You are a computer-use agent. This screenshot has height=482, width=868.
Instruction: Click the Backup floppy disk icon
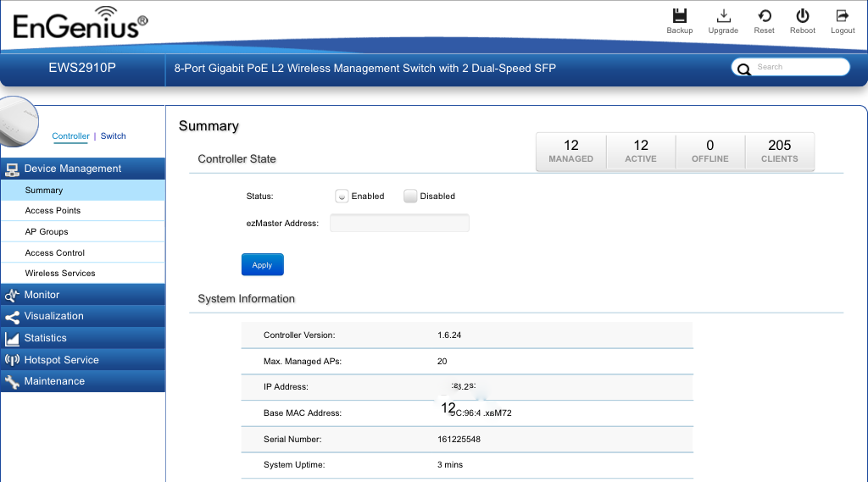click(679, 15)
